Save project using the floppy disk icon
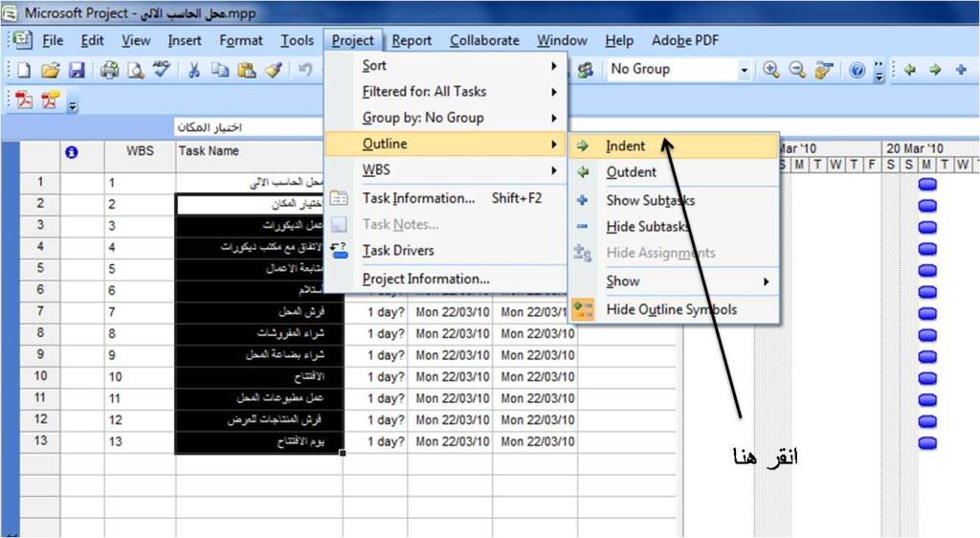980x538 pixels. click(77, 70)
